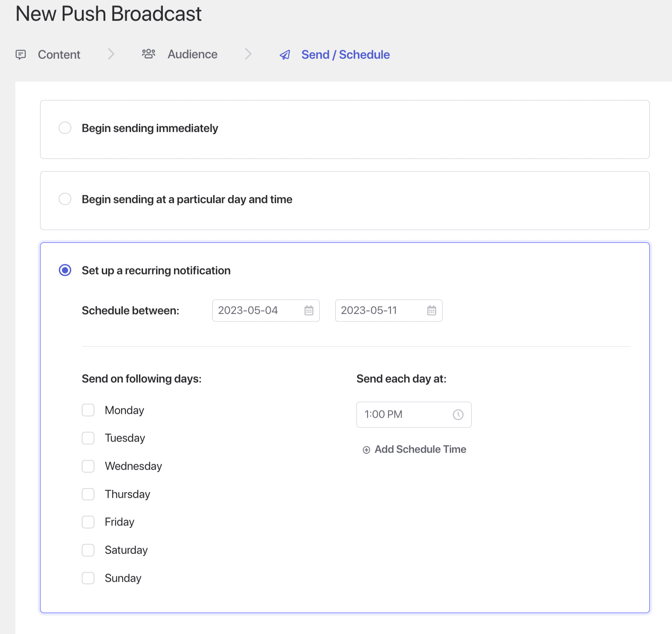Edit the 2023-05-04 start date field
The image size is (672, 634).
pyautogui.click(x=256, y=311)
